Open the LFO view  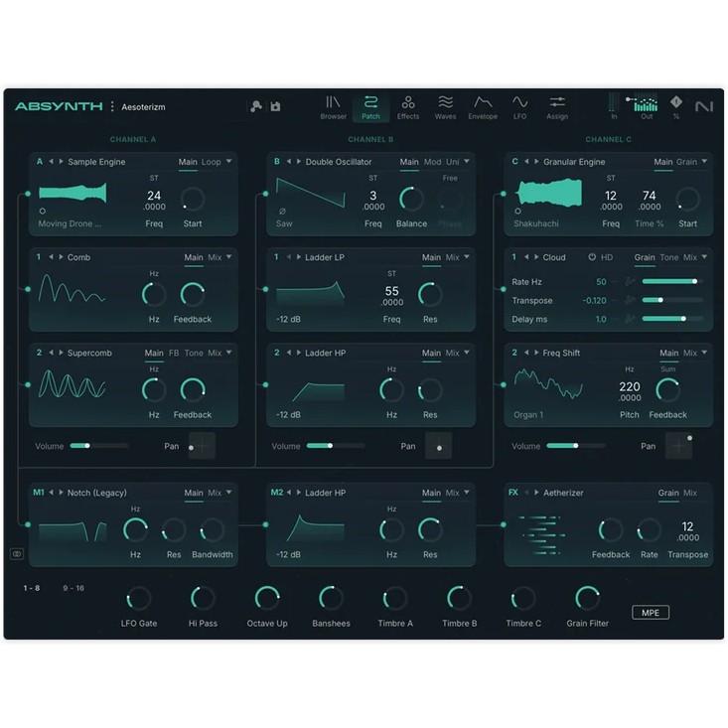pos(520,107)
